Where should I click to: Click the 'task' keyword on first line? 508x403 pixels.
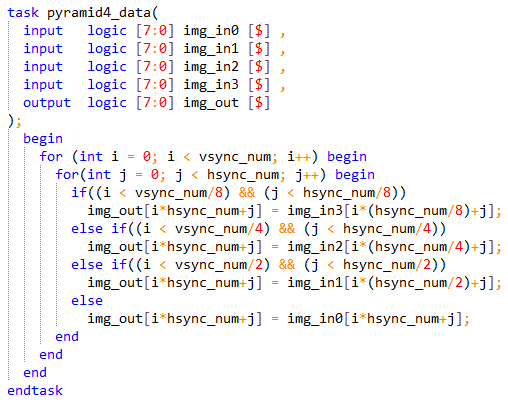tap(23, 13)
